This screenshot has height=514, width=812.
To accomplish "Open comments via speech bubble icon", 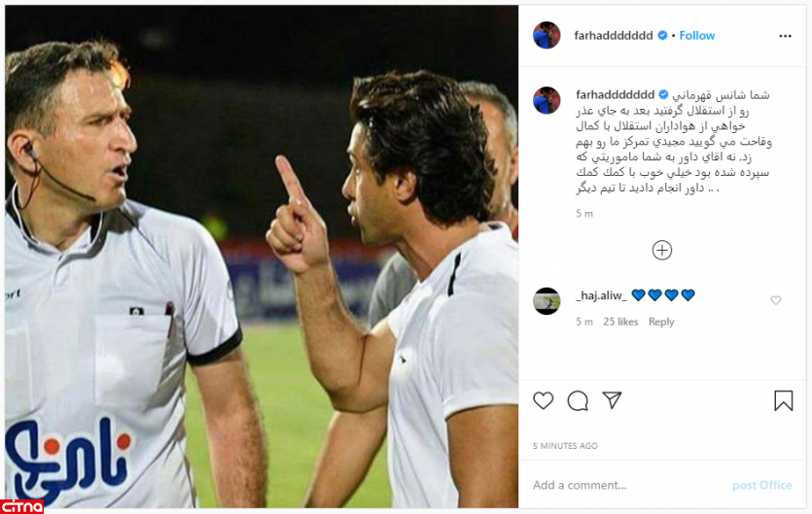I will 578,400.
